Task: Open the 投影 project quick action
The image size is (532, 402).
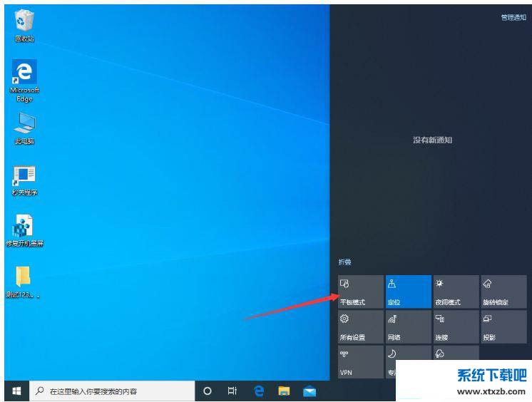Action: tap(503, 326)
